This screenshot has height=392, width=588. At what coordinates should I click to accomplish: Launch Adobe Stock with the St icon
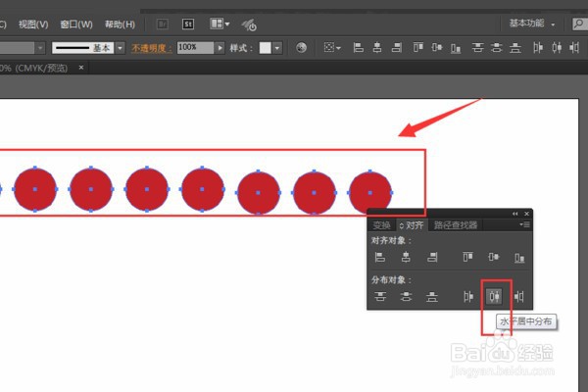(x=188, y=24)
